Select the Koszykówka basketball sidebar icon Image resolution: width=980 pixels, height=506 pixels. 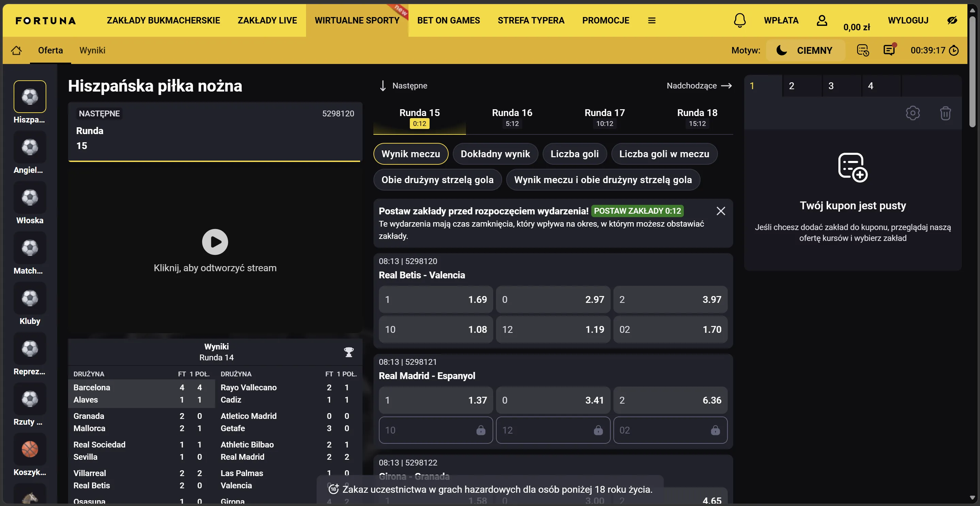coord(30,449)
